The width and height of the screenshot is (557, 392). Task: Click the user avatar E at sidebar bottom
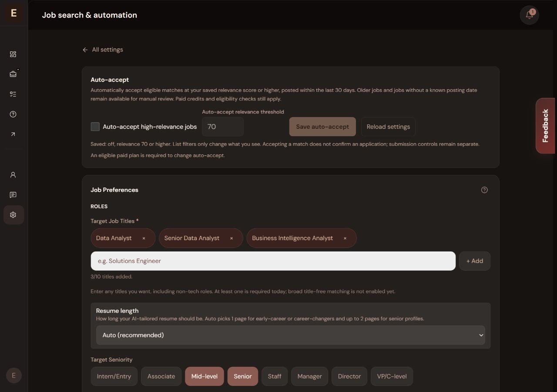[x=13, y=375]
